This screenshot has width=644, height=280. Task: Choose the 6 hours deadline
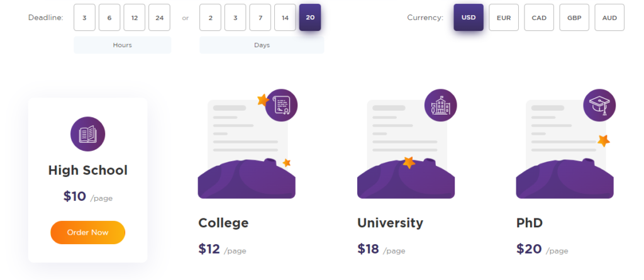(x=109, y=18)
